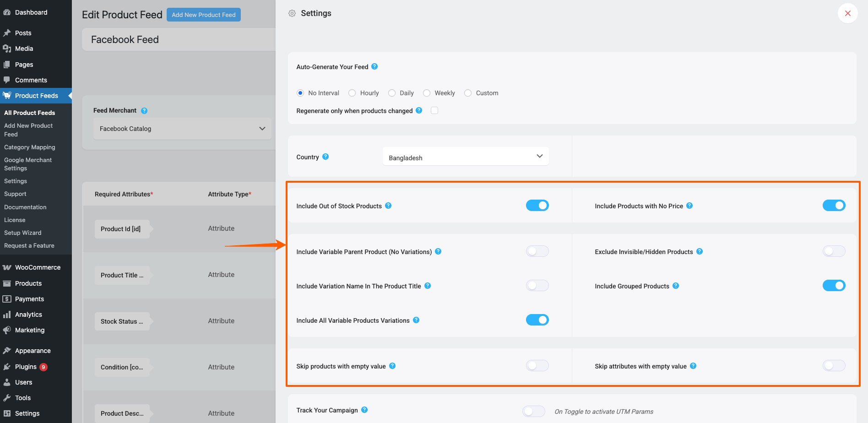Click help icon for Exclude Invisible/Hidden Products
Image resolution: width=868 pixels, height=423 pixels.
(700, 251)
